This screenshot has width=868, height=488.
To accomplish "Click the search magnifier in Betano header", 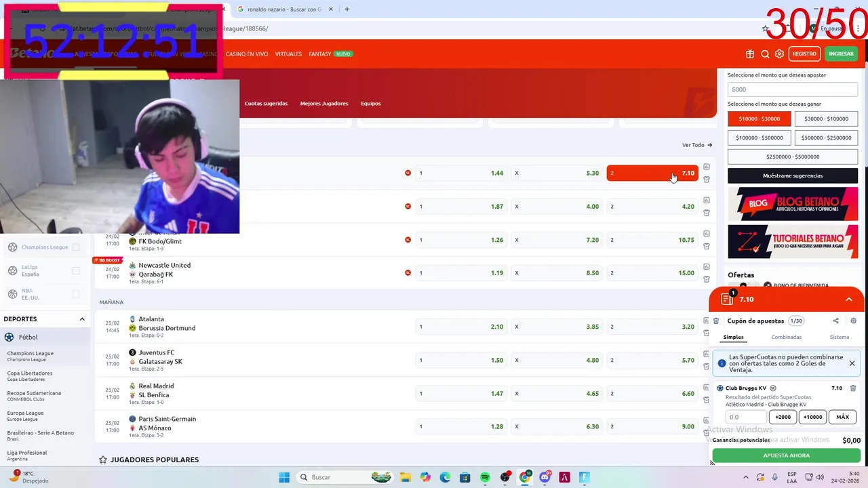I will click(765, 54).
